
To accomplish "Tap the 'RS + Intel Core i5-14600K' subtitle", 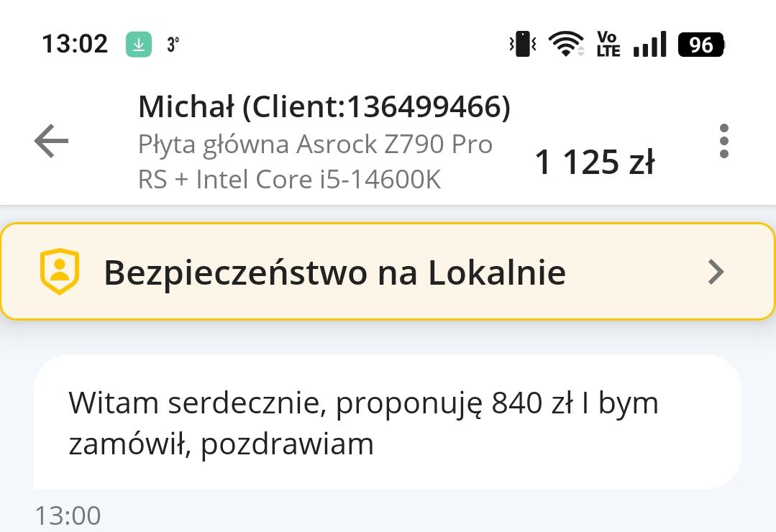I will 289,179.
